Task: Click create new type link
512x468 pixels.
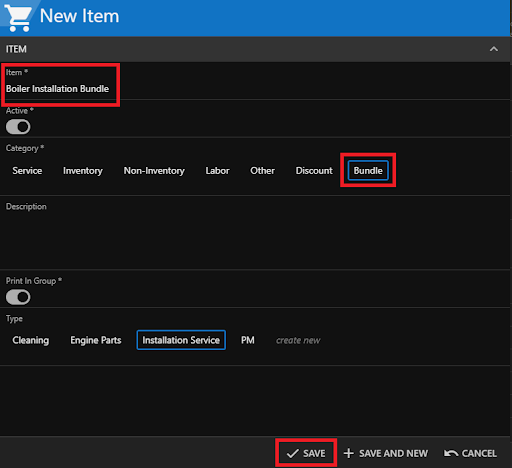Action: (x=298, y=341)
